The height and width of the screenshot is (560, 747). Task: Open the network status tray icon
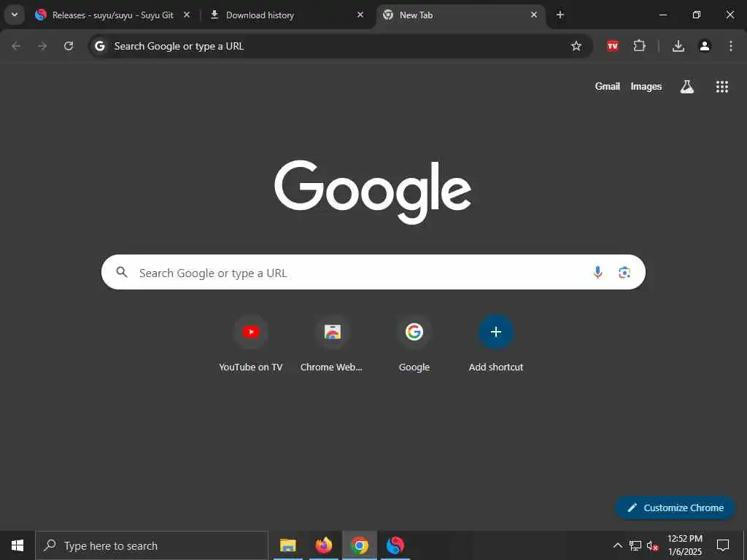pos(635,545)
